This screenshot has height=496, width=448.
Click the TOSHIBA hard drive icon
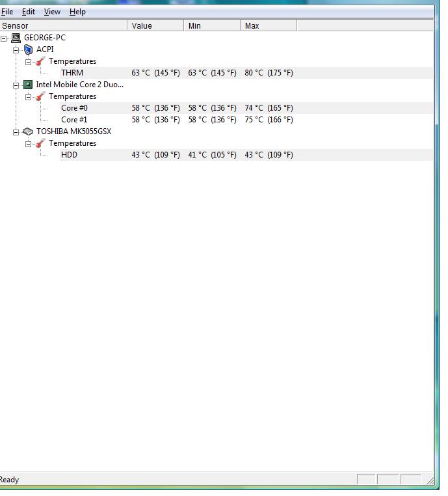tap(28, 131)
